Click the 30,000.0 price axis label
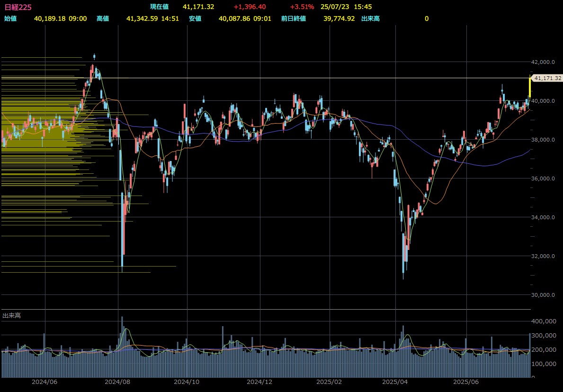 point(543,295)
